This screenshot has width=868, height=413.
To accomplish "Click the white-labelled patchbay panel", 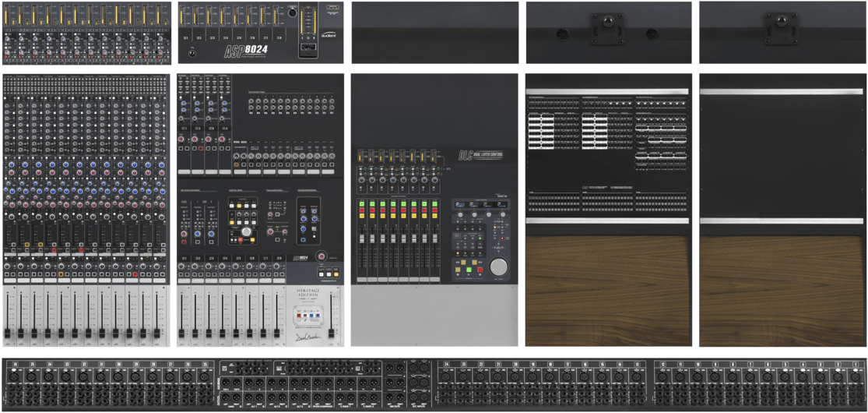I will click(607, 156).
